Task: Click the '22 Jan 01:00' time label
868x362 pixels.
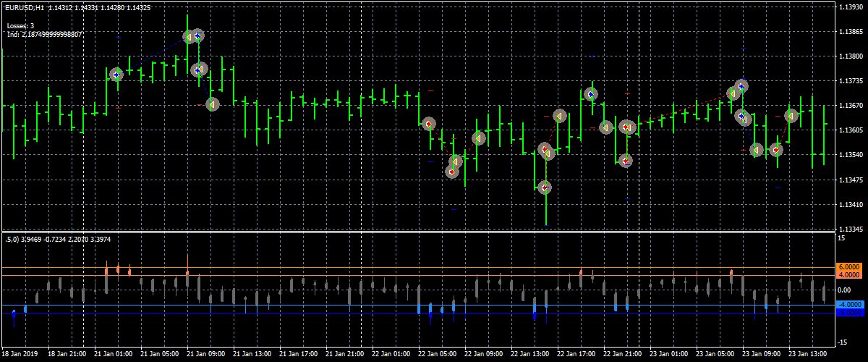Action: pos(391,355)
